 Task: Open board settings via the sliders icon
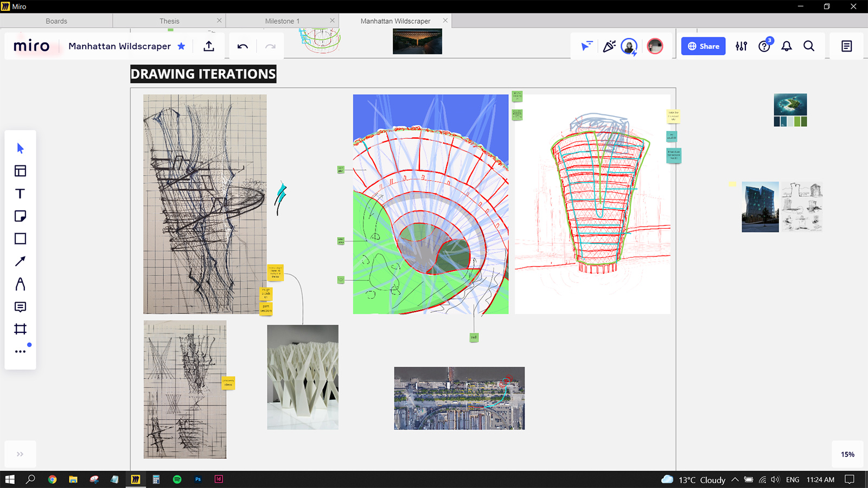(x=741, y=46)
